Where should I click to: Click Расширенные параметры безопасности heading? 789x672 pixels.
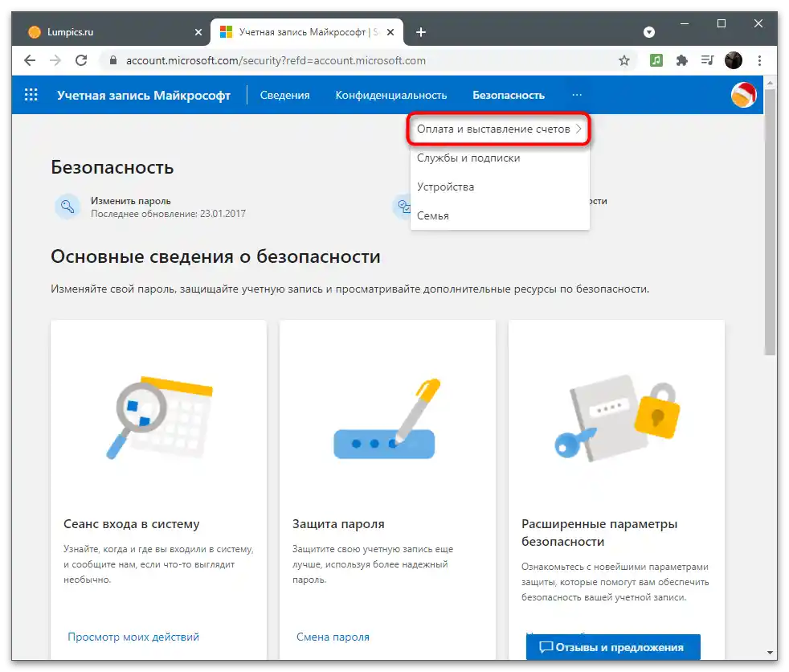599,533
